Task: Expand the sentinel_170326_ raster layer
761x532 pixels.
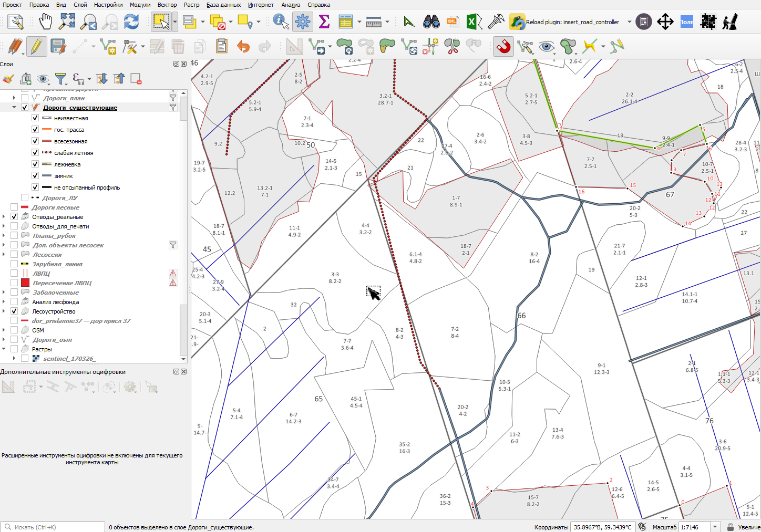Action: click(14, 358)
